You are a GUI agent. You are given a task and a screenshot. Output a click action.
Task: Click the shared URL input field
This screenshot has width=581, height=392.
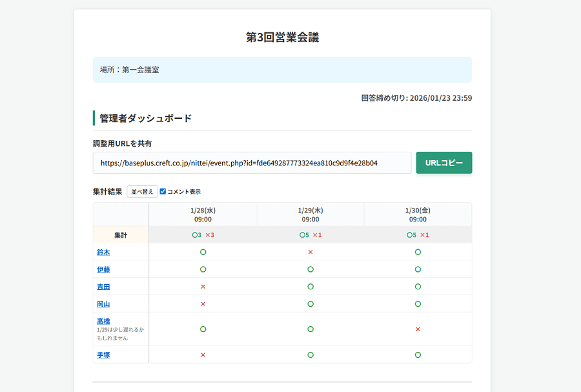click(252, 163)
